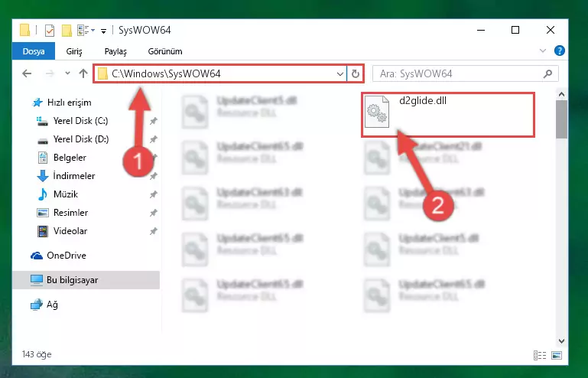Click the address bar path C:\Windows\SysWOW64
Screen dimensions: 588x378
[x=166, y=73]
